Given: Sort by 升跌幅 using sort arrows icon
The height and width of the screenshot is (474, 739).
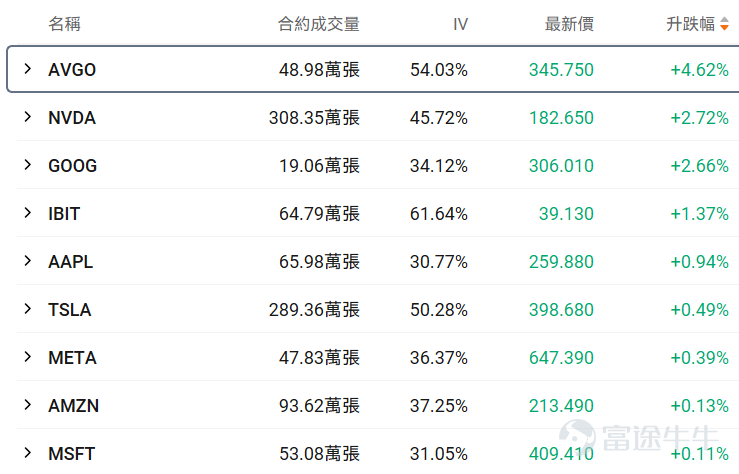Looking at the screenshot, I should [724, 24].
